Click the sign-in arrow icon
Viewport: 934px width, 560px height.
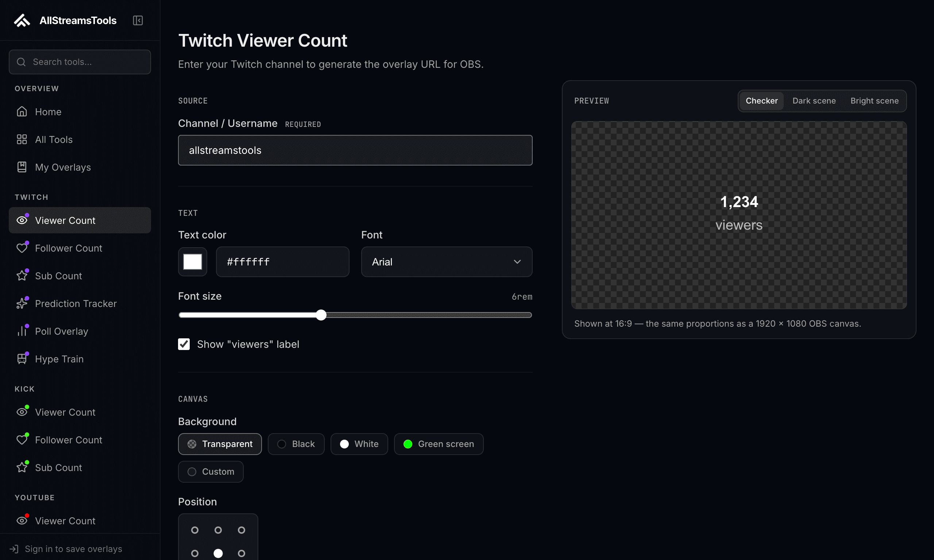(x=14, y=549)
